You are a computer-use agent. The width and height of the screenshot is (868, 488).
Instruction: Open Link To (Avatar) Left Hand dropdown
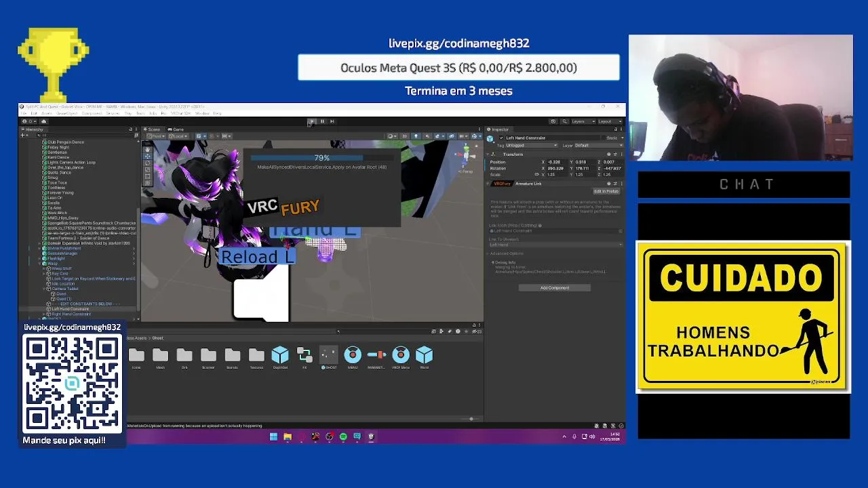pyautogui.click(x=555, y=245)
